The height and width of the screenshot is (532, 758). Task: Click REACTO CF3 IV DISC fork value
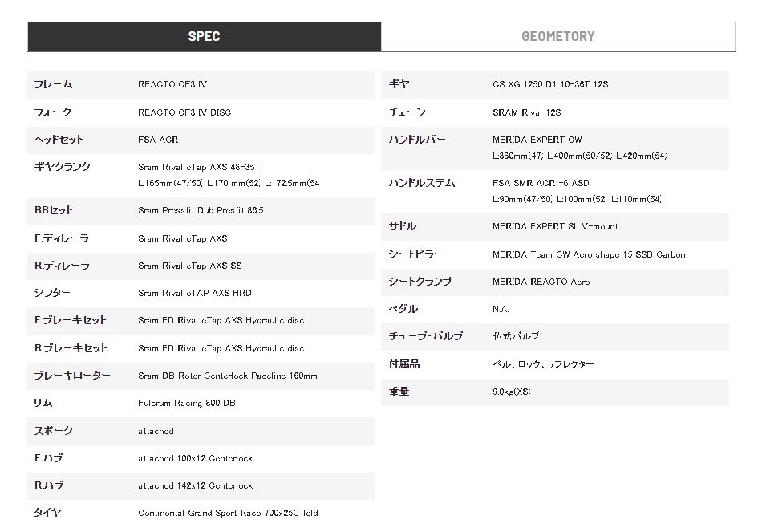pos(184,112)
